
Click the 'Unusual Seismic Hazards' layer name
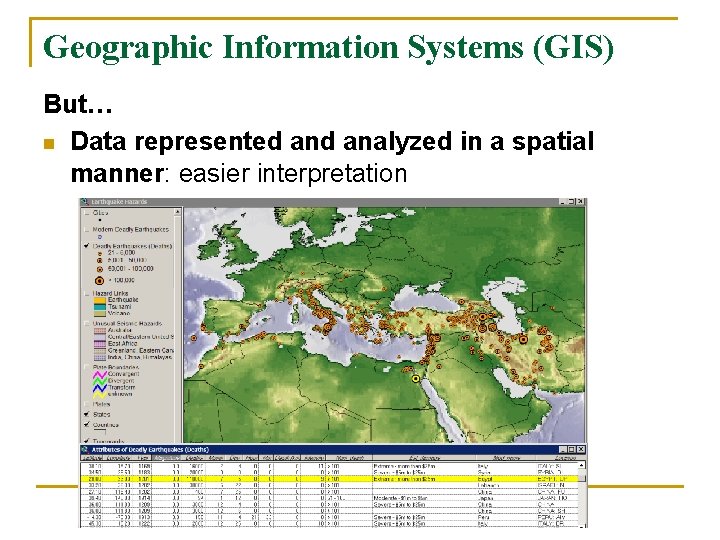tap(127, 324)
